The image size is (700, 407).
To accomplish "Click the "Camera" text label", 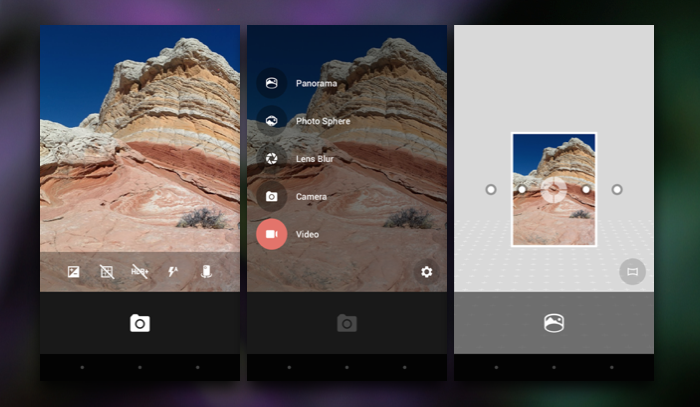I will point(311,197).
